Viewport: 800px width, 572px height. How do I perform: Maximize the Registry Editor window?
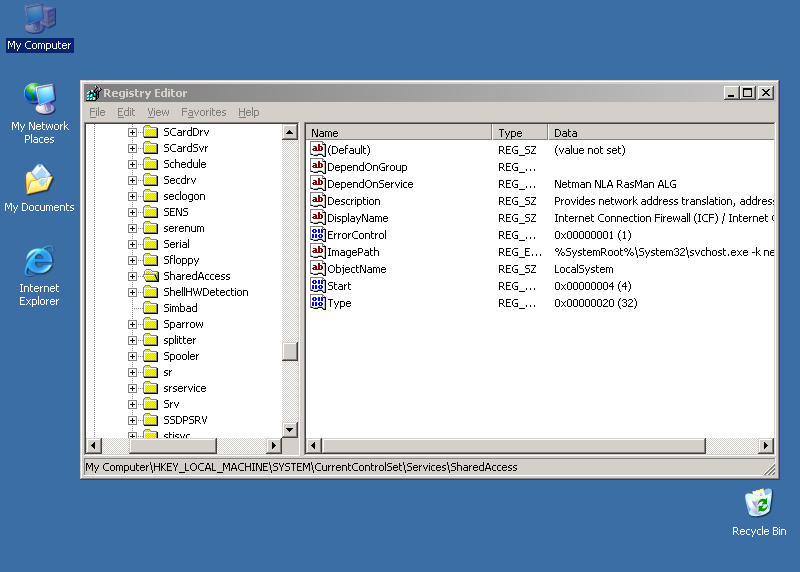click(748, 93)
